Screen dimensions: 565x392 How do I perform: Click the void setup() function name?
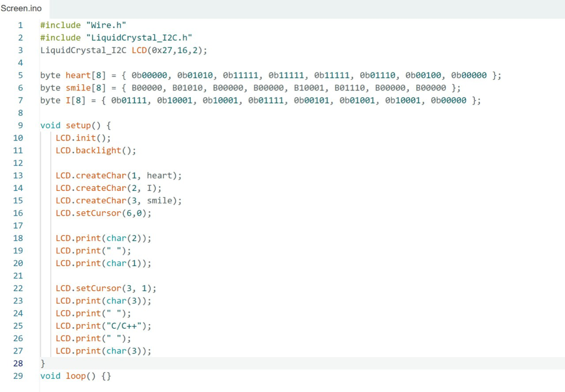(x=78, y=125)
